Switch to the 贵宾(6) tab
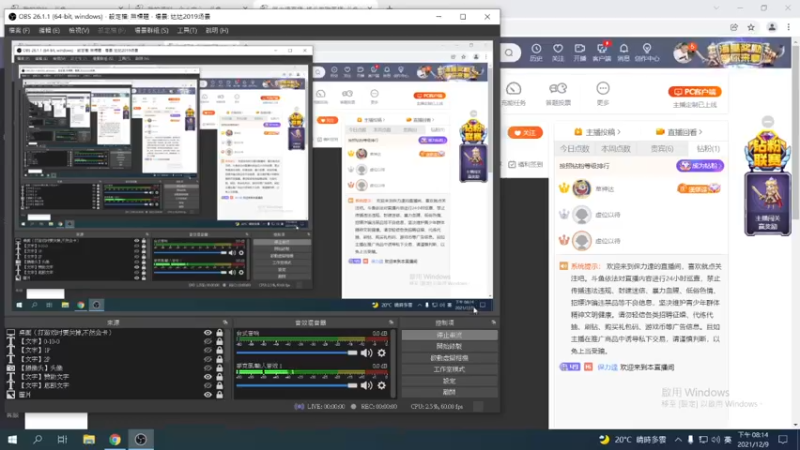 [x=662, y=148]
